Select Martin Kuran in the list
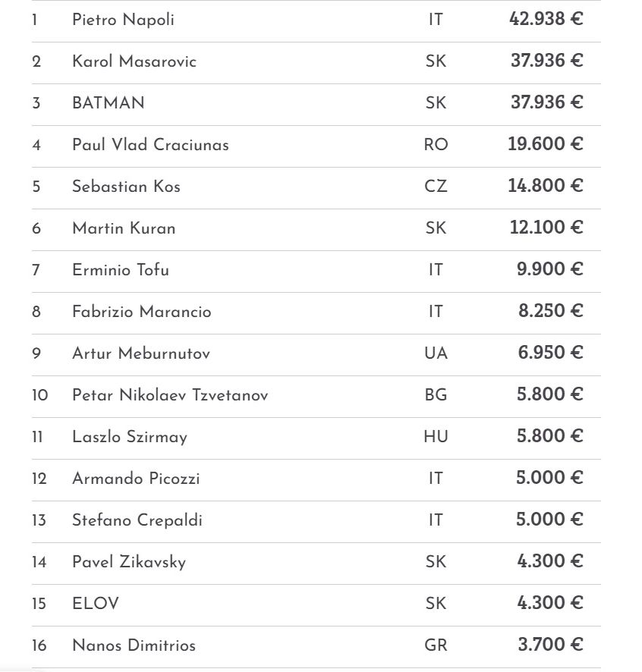 pos(124,228)
